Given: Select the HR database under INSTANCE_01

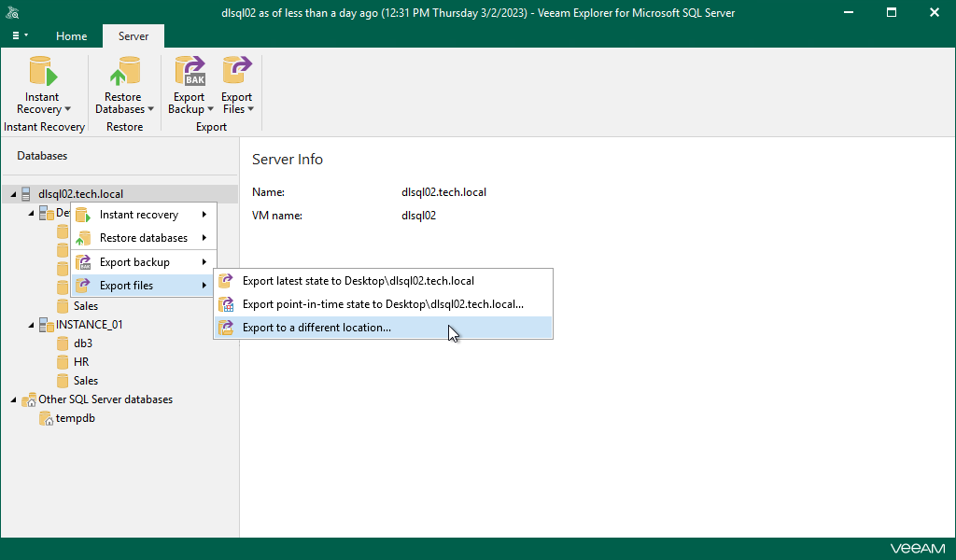Looking at the screenshot, I should 83,361.
